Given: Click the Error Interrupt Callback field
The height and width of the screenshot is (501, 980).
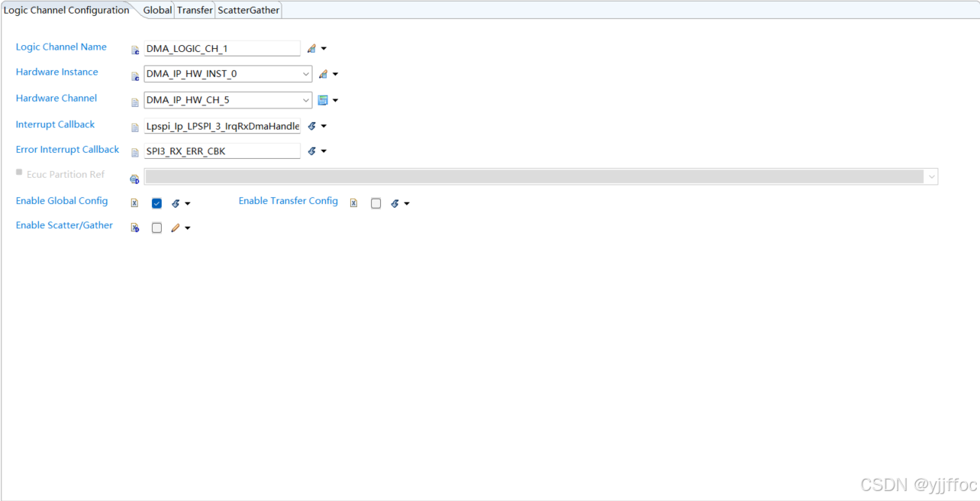Looking at the screenshot, I should (222, 151).
